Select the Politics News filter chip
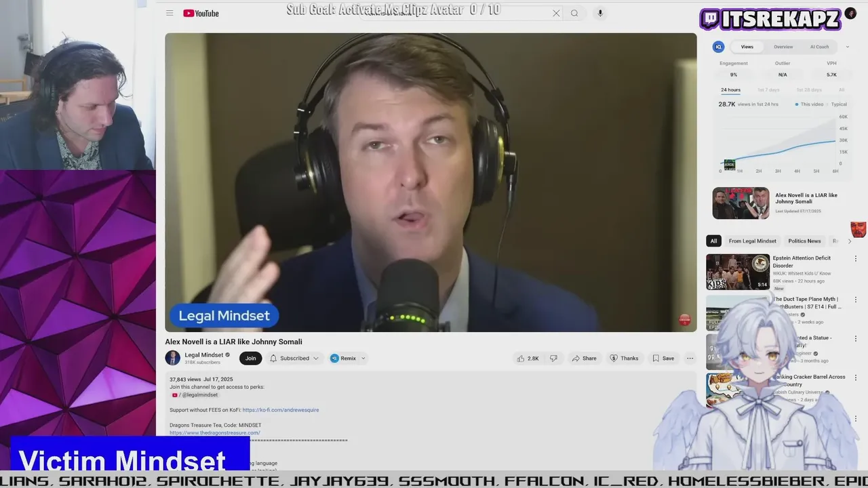The height and width of the screenshot is (488, 868). tap(804, 241)
